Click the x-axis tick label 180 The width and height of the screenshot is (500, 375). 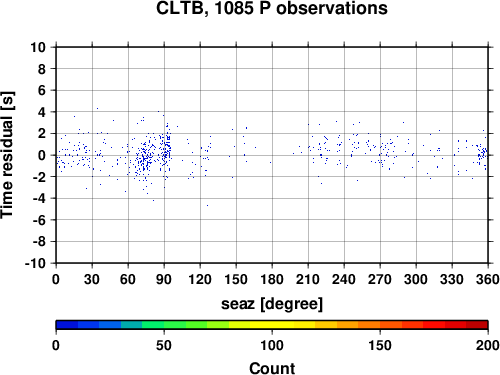tap(272, 279)
